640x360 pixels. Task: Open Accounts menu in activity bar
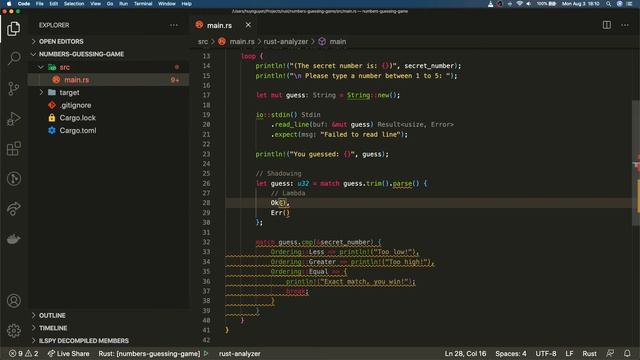click(13, 301)
